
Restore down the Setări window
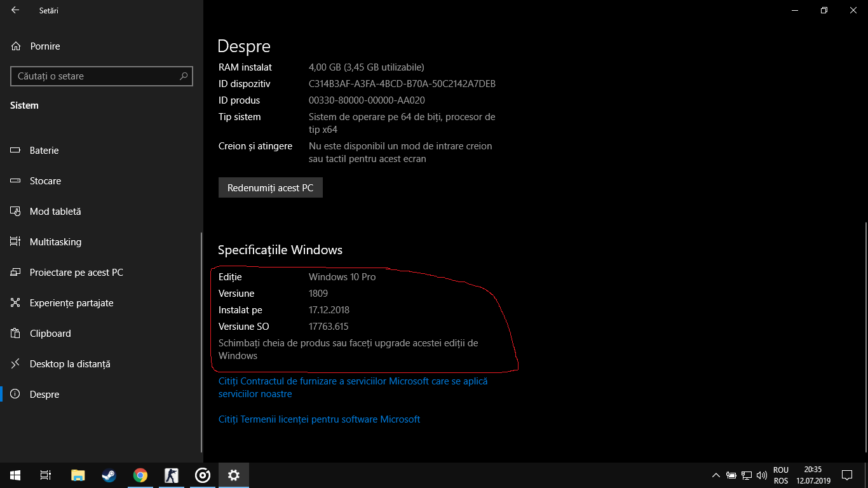click(x=824, y=10)
